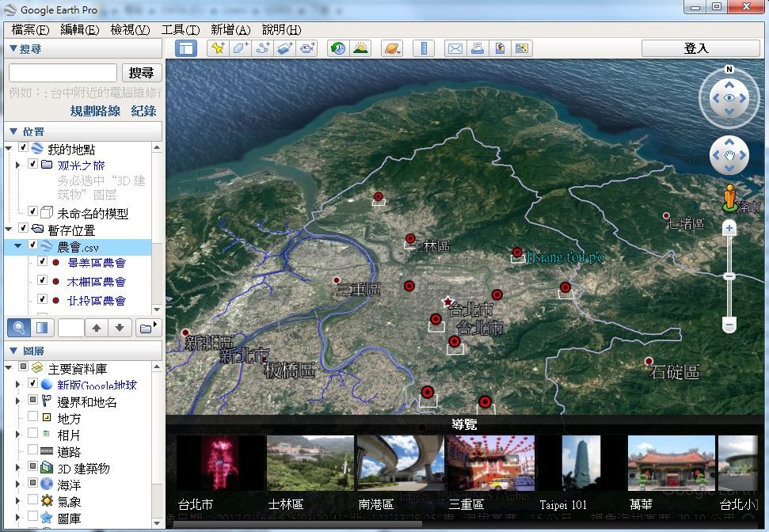The image size is (769, 532).
Task: Reset north using the N compass marker
Action: pos(729,69)
